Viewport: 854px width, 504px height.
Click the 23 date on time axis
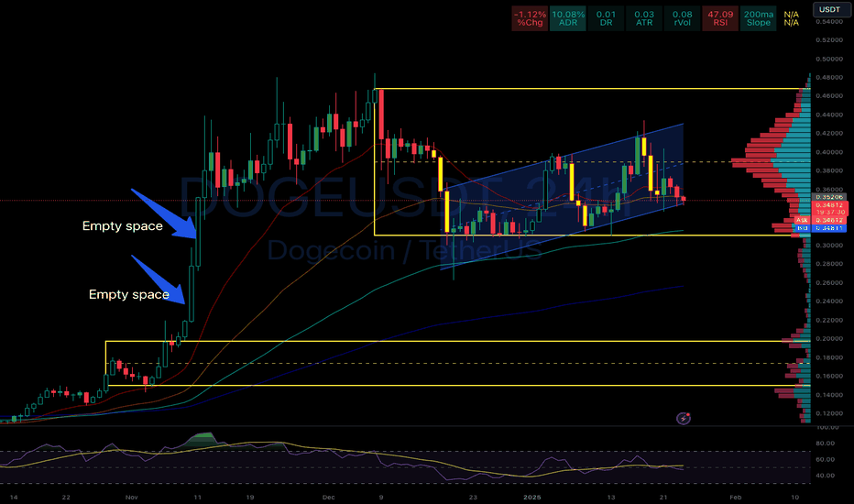click(473, 497)
